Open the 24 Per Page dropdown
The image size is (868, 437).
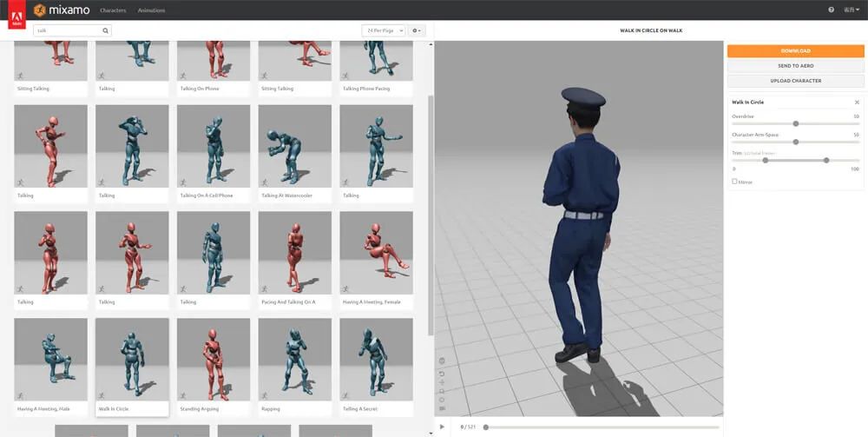(x=383, y=30)
